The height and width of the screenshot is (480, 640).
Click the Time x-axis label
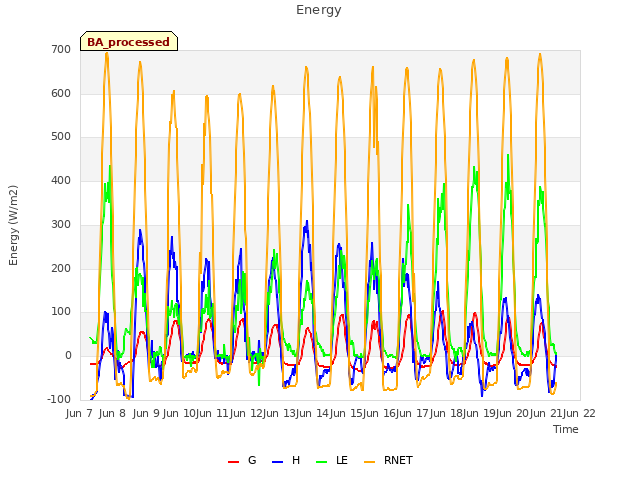click(566, 429)
